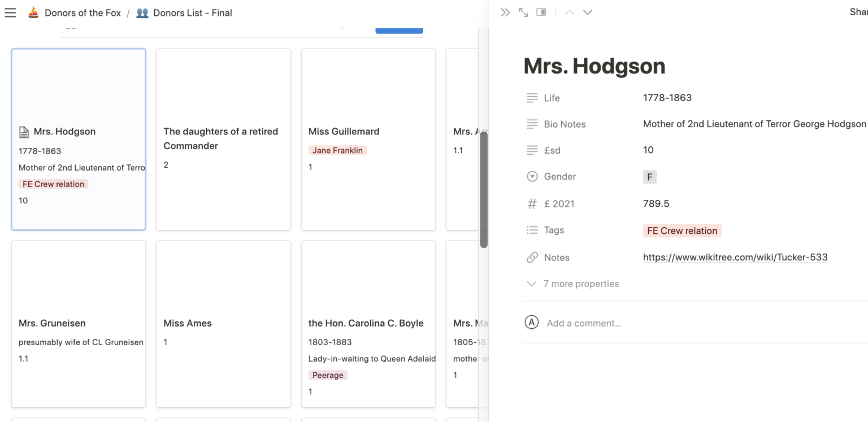The height and width of the screenshot is (422, 868).
Task: Open the wikitree.com Tucker-533 link
Action: [735, 258]
